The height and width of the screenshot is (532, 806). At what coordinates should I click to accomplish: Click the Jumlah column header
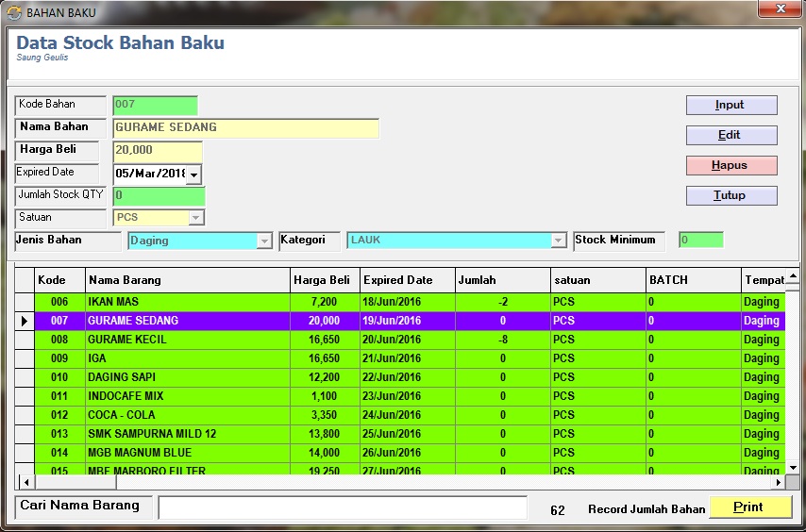click(503, 280)
